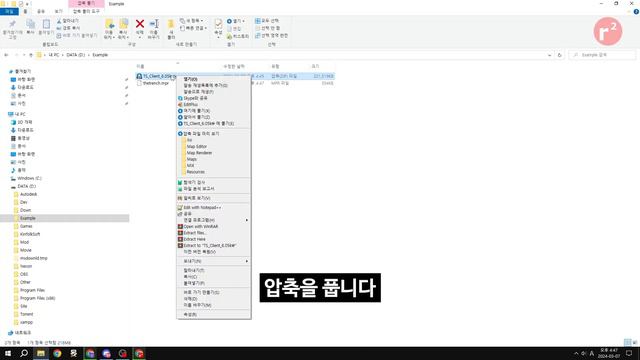This screenshot has height=360, width=640.
Task: Click the Help question mark icon
Action: click(636, 11)
